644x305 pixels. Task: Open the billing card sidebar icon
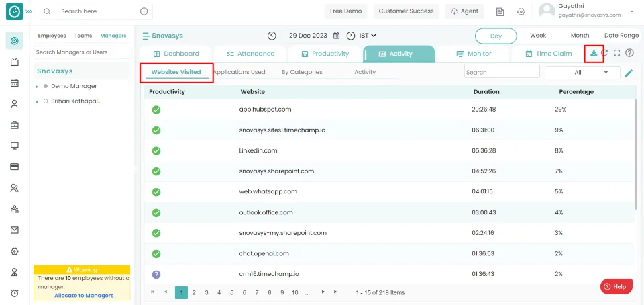click(x=14, y=167)
